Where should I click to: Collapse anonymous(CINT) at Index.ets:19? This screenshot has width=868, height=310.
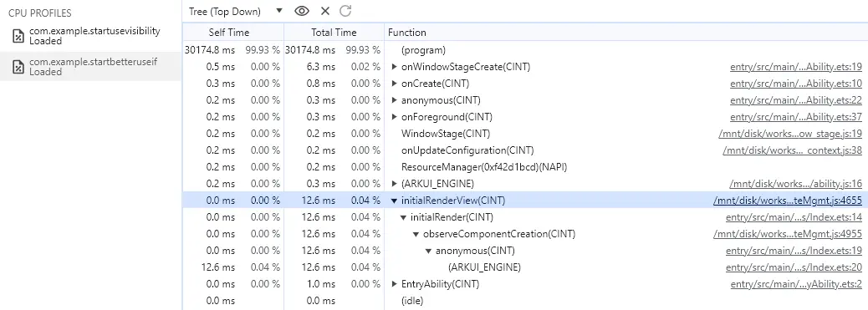point(428,251)
